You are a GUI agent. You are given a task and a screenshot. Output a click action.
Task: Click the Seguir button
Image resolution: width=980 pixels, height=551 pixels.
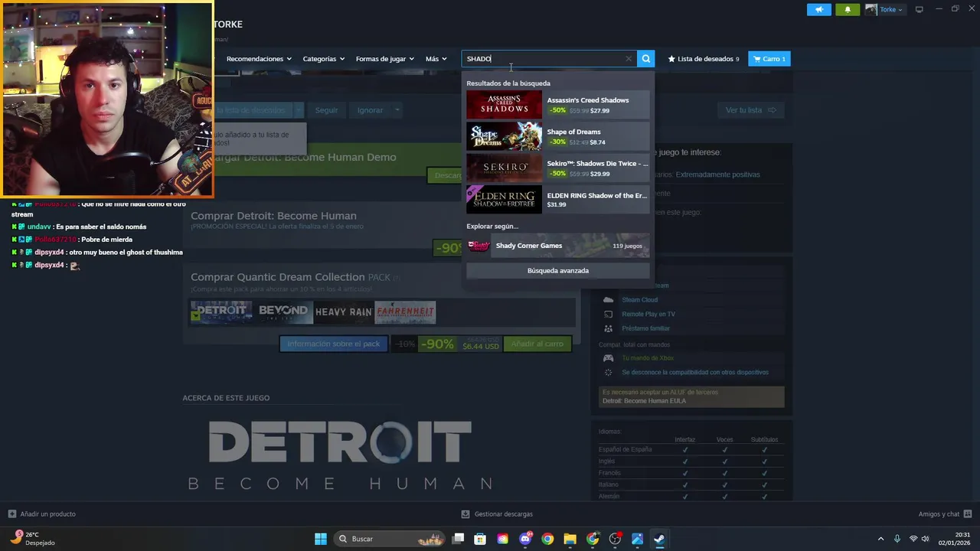[326, 110]
